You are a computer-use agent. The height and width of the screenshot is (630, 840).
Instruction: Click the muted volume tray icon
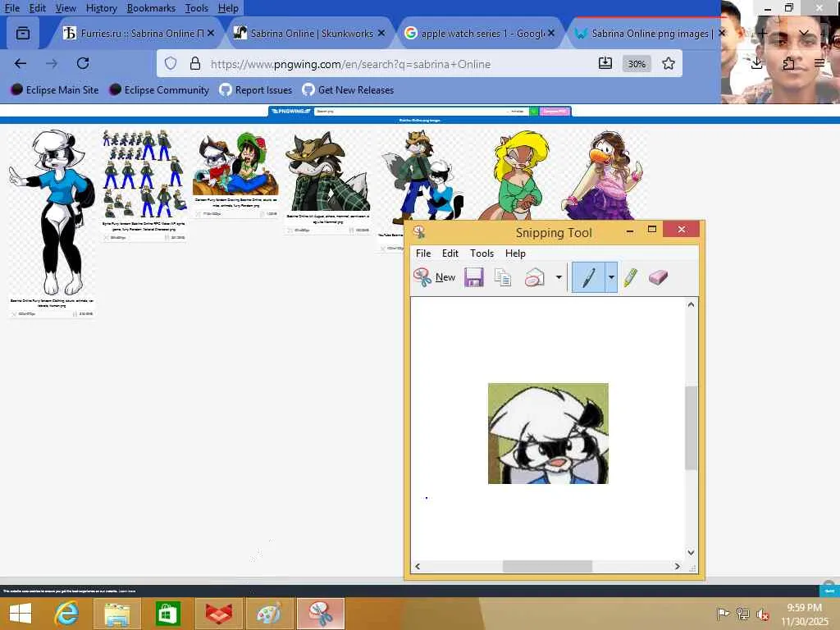(762, 614)
